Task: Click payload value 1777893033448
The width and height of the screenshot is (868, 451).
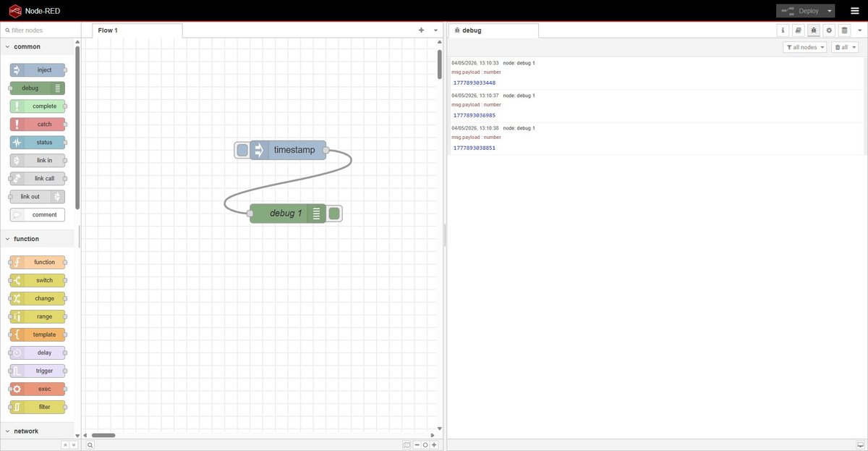Action: (475, 83)
